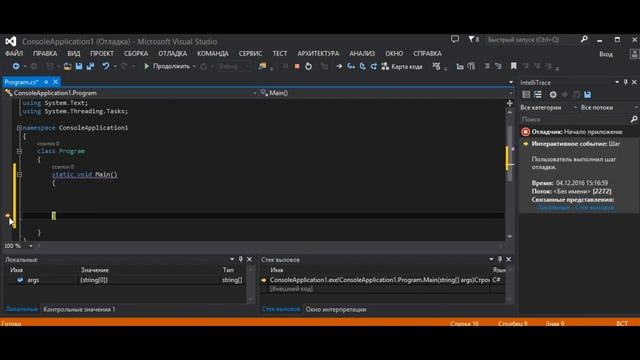Click the Step Out debug icon
Viewport: 640px width, 360px height.
point(373,66)
